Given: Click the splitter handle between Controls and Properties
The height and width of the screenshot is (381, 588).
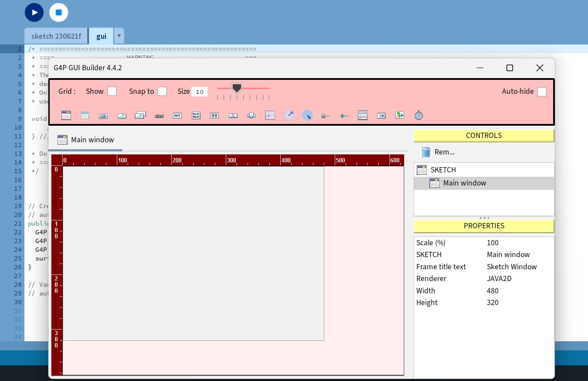Looking at the screenshot, I should 484,218.
